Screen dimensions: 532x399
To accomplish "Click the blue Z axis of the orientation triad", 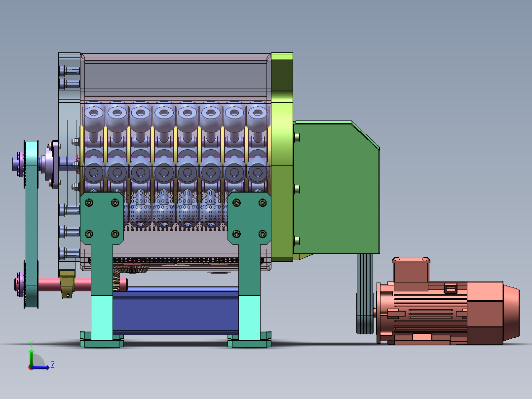I will (x=41, y=367).
